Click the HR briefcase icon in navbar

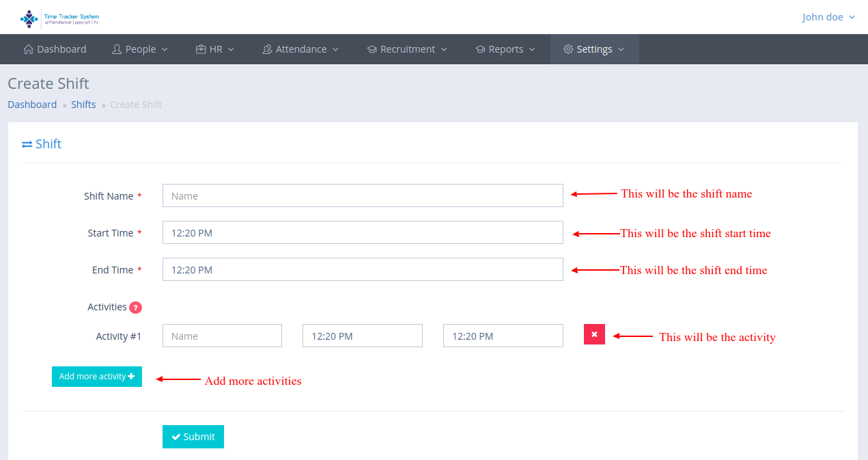(x=201, y=49)
